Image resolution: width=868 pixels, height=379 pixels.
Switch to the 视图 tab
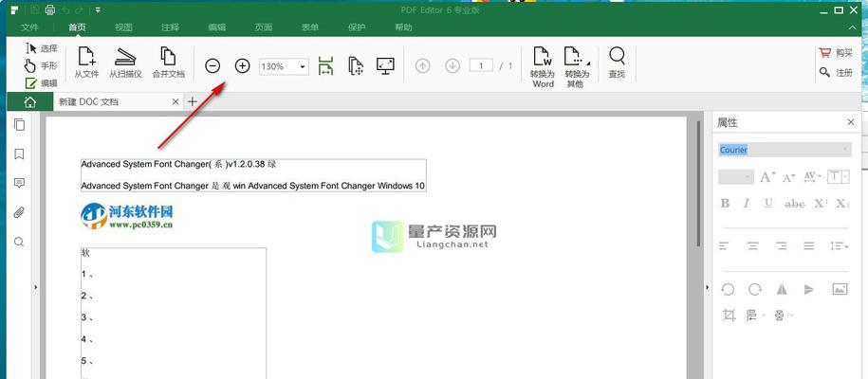[123, 27]
